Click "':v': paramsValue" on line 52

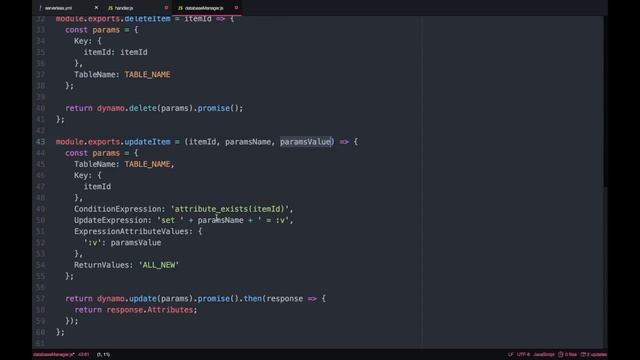pos(122,242)
